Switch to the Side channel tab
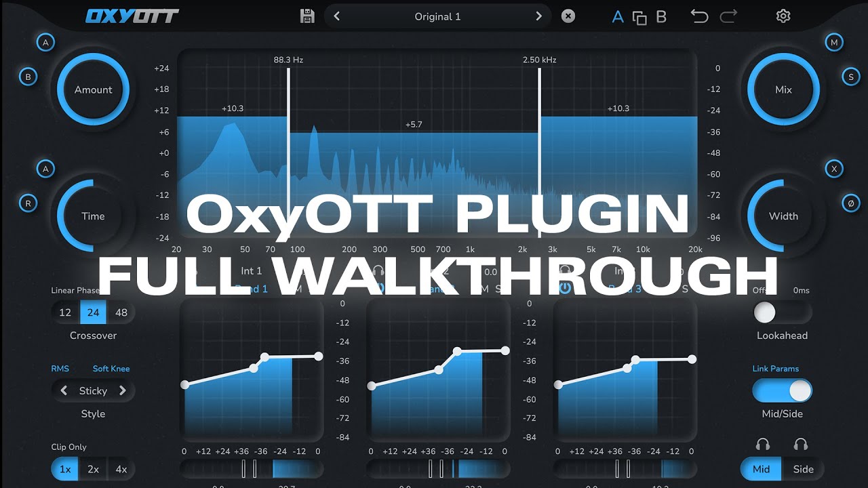Screen dimensions: 868x488 click(804, 469)
